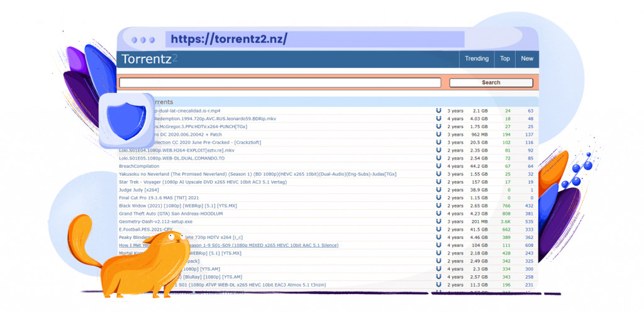This screenshot has width=644, height=313.
Task: Click magnet icon for Geometry-Dash row
Action: point(438,221)
